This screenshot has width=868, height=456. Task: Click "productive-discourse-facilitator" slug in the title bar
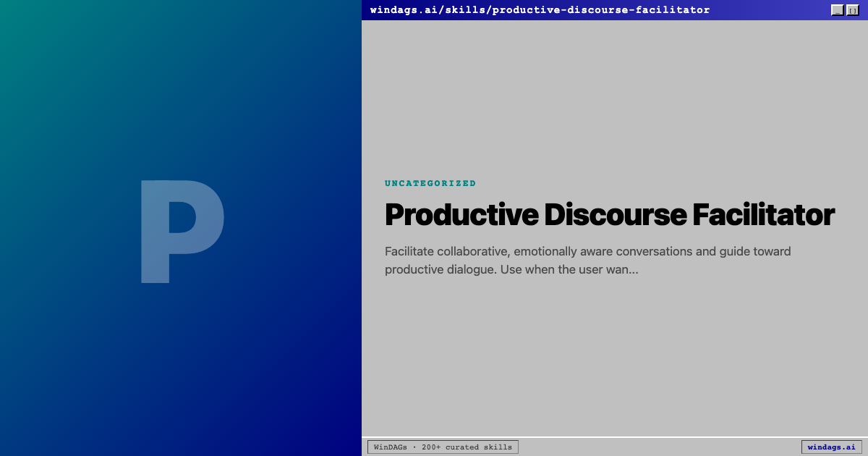point(601,10)
